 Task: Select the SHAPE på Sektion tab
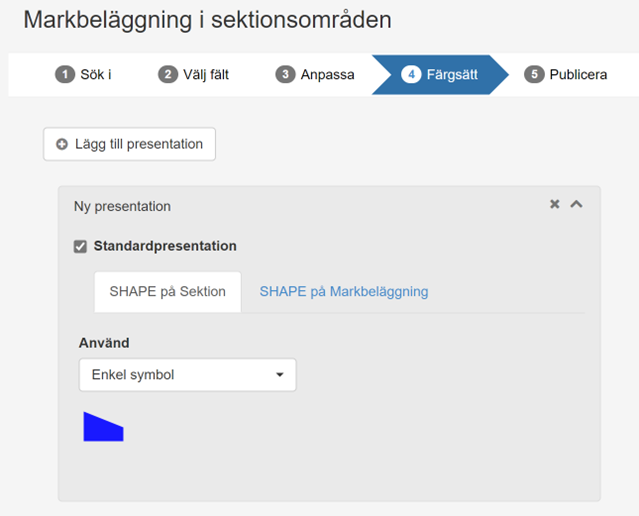167,292
